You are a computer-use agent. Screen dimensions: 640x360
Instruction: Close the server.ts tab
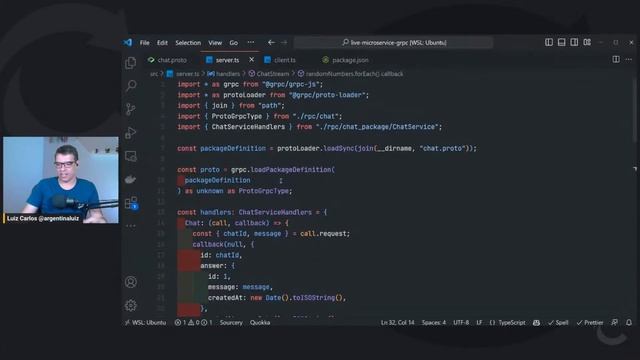coord(251,60)
